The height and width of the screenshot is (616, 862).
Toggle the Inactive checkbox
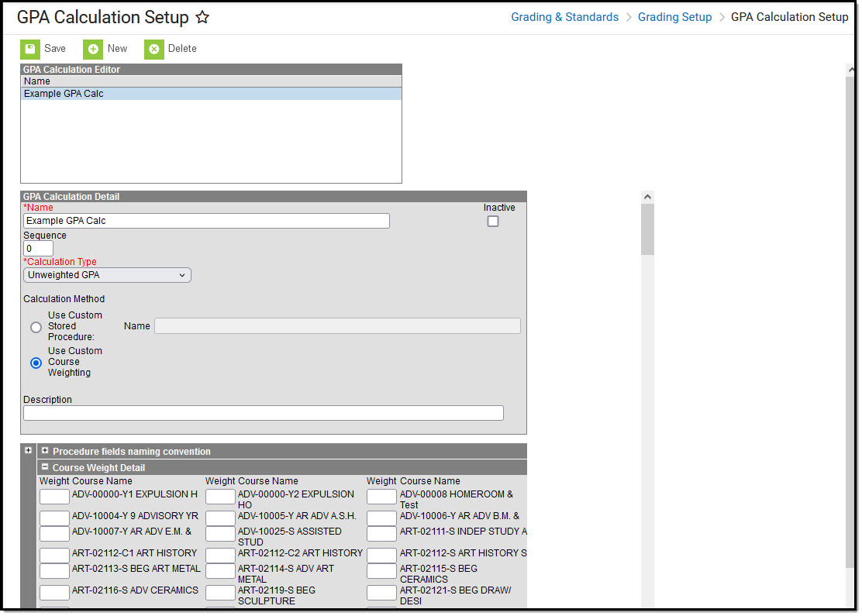click(493, 222)
